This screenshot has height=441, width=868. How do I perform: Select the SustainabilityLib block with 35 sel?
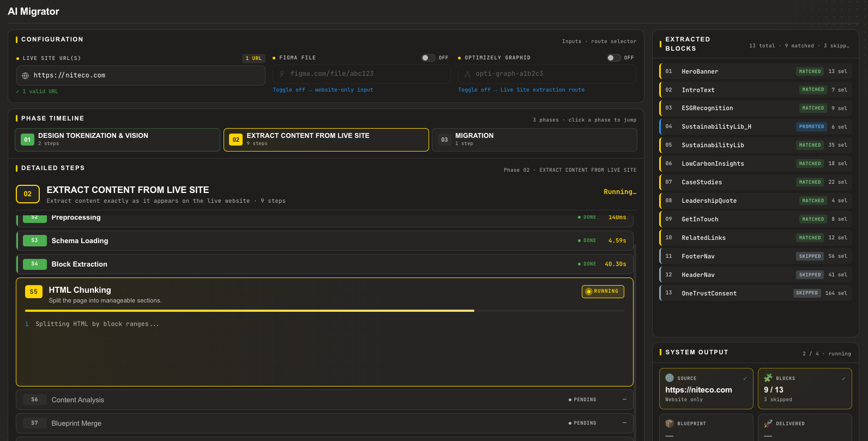[x=755, y=145]
